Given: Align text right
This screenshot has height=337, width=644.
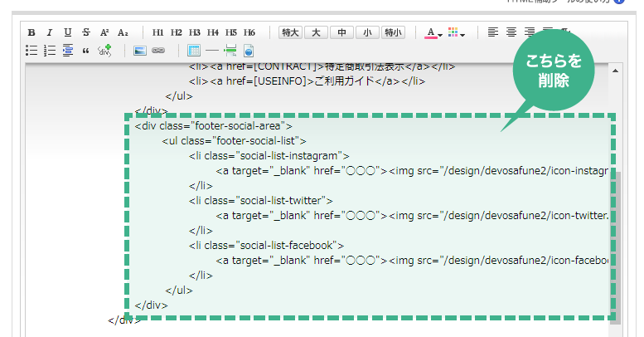Looking at the screenshot, I should [530, 32].
